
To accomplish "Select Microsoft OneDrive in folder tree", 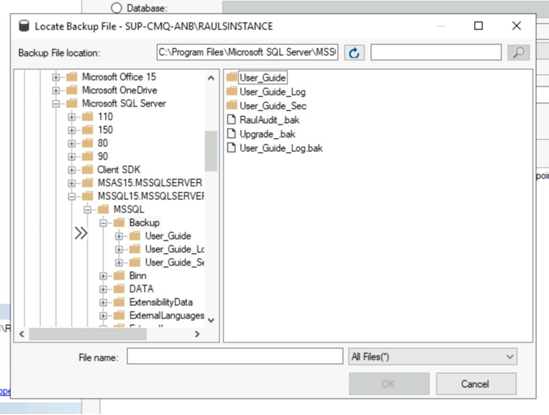I will (119, 90).
